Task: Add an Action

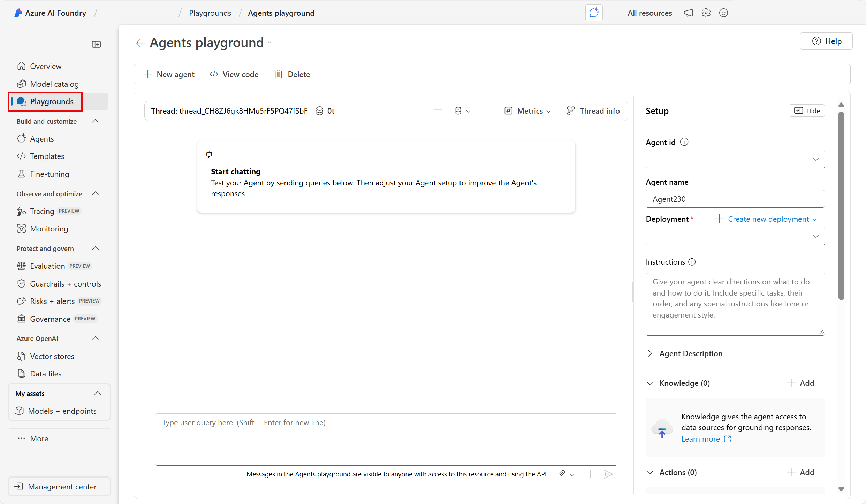Action: [x=800, y=472]
